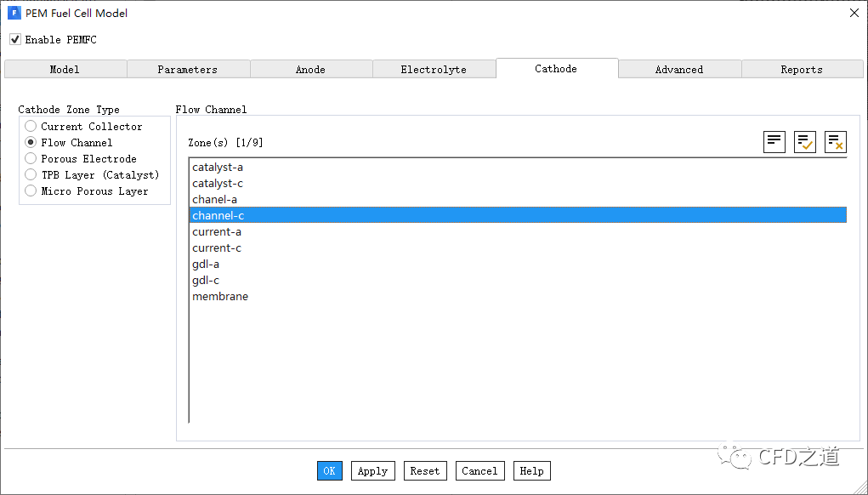Select all zones with the checkmark icon
This screenshot has width=868, height=495.
pos(804,142)
